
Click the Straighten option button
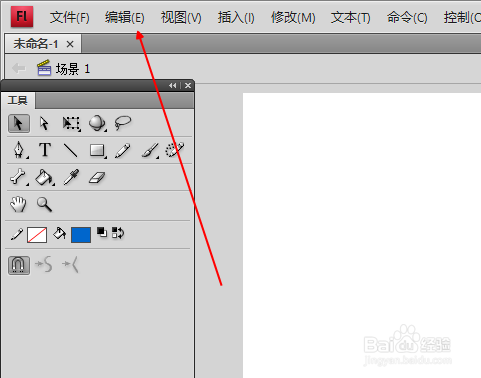(71, 265)
